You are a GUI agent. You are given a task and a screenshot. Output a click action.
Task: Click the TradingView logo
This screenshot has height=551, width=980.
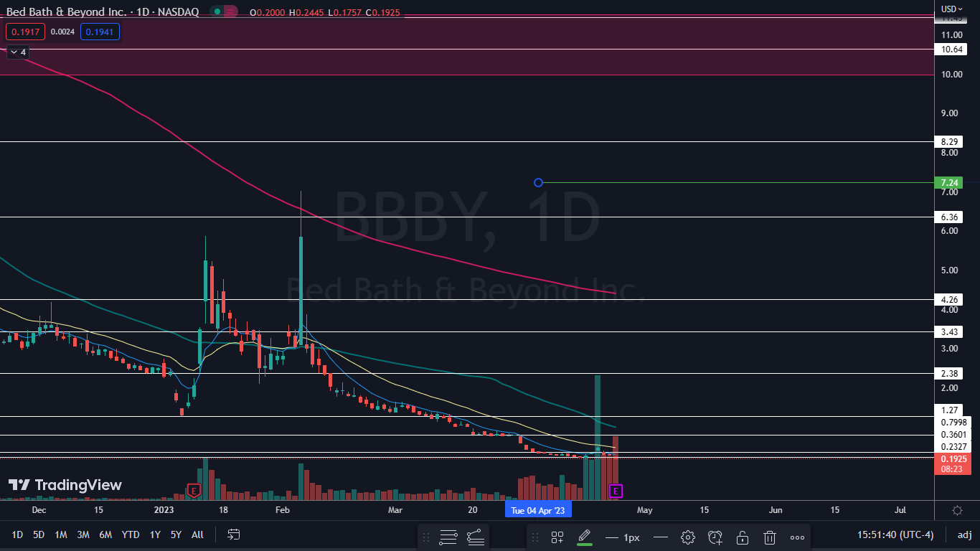[x=65, y=485]
